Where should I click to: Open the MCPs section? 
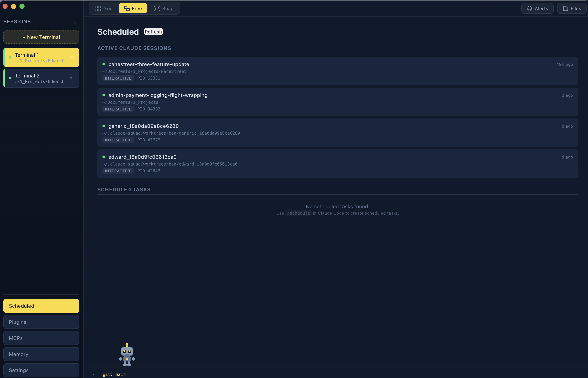click(x=41, y=338)
